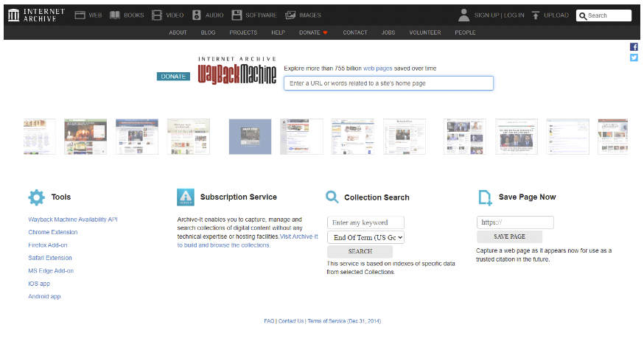Screen dimensions: 644x344
Task: Click the Internet Archive logo icon
Action: [14, 15]
